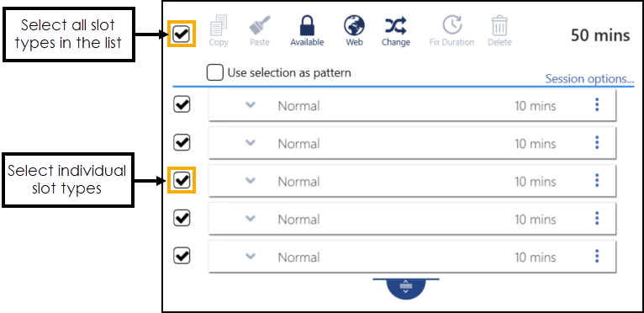Expand the second Normal slot chevron
Screen dimensions: 644x313
point(251,143)
